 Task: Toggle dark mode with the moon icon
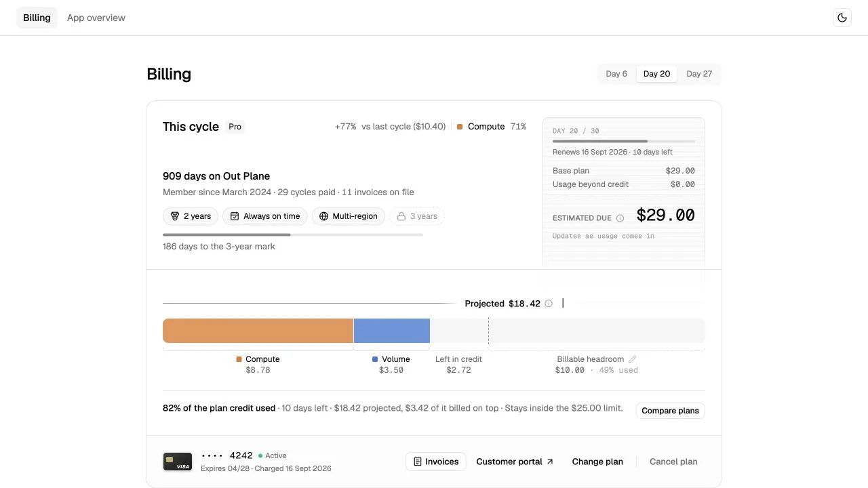coord(842,18)
